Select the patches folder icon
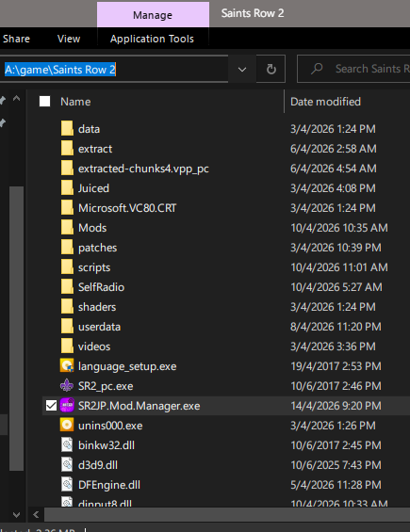 point(67,248)
